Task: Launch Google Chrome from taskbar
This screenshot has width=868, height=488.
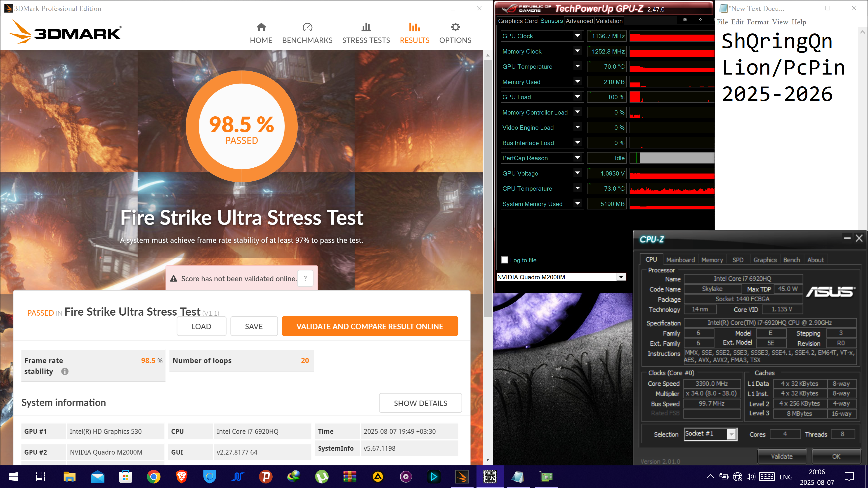Action: coord(154,476)
